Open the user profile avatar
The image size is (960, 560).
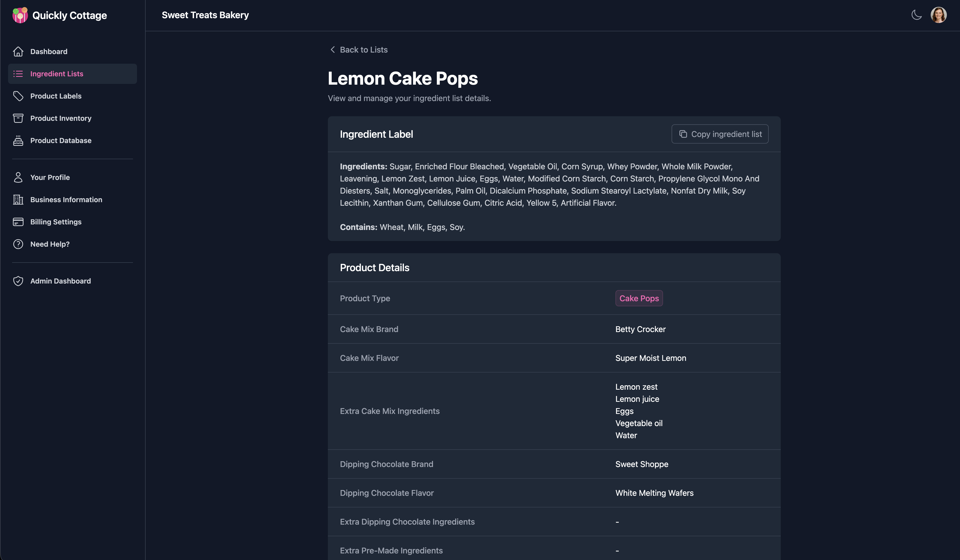(x=939, y=15)
